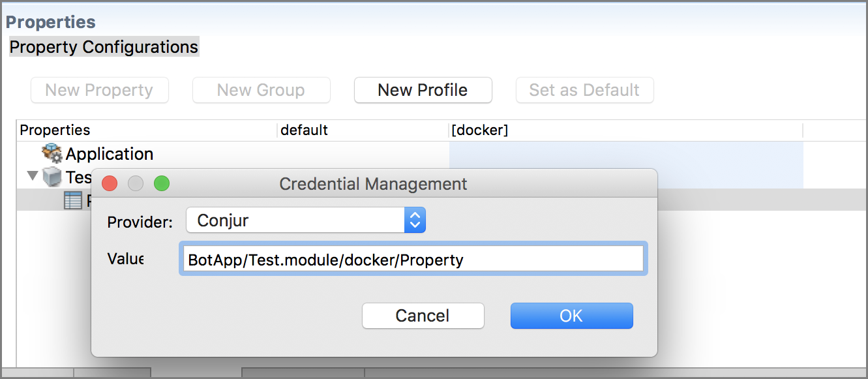
Task: Click the New Property button
Action: click(99, 90)
